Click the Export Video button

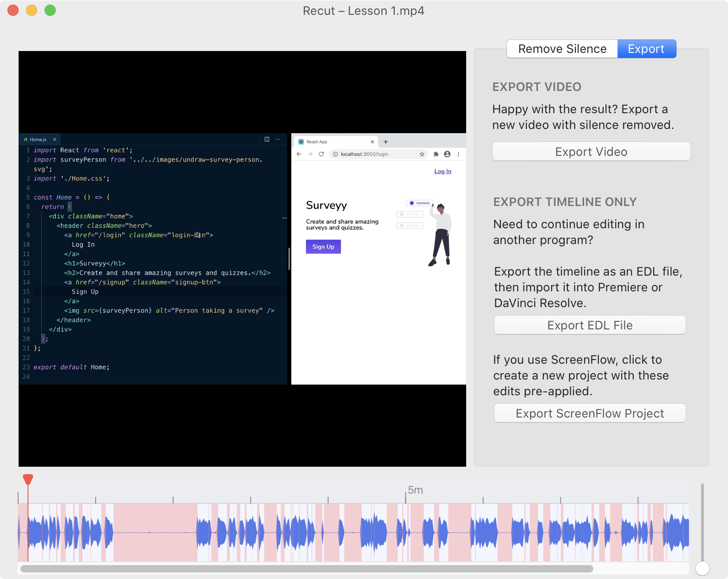coord(591,152)
